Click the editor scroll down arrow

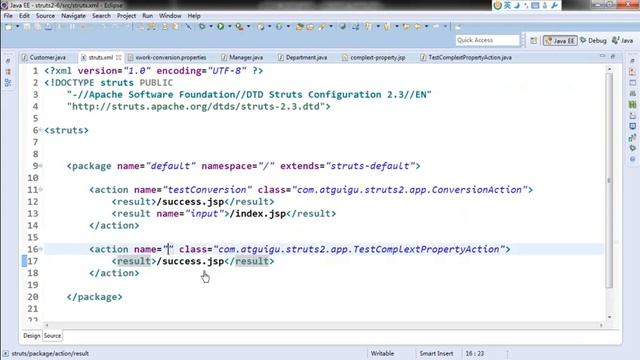tap(609, 317)
